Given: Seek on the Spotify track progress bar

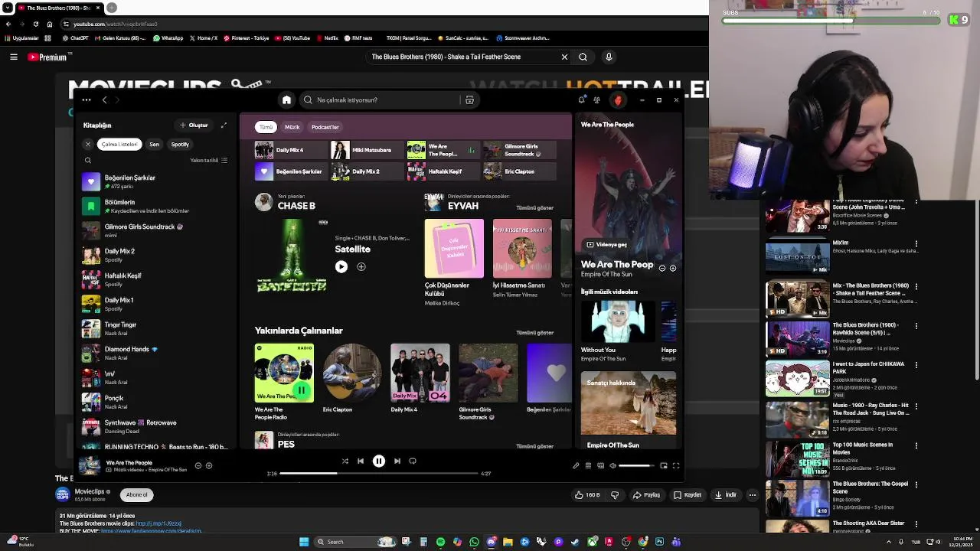Looking at the screenshot, I should (379, 474).
